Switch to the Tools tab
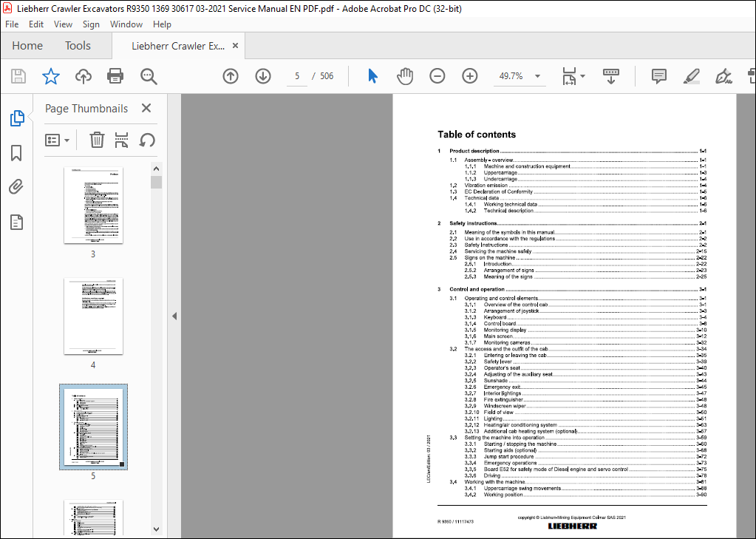Viewport: 756px width, 539px height. point(78,46)
